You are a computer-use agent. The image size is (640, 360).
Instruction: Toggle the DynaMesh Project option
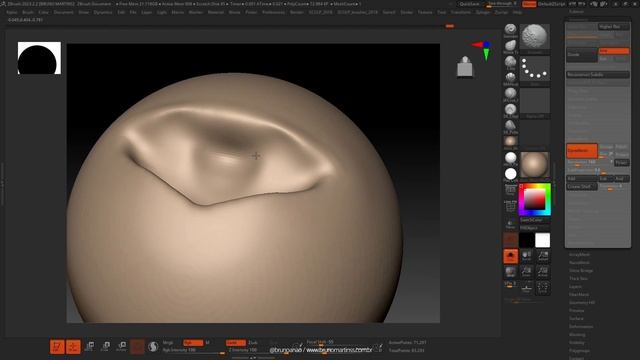coord(622,155)
